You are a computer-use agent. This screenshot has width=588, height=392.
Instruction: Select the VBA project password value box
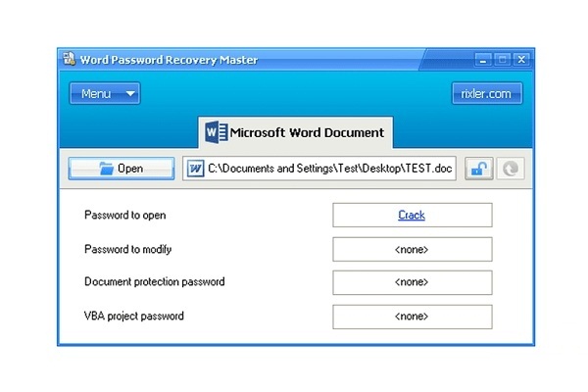click(x=412, y=317)
